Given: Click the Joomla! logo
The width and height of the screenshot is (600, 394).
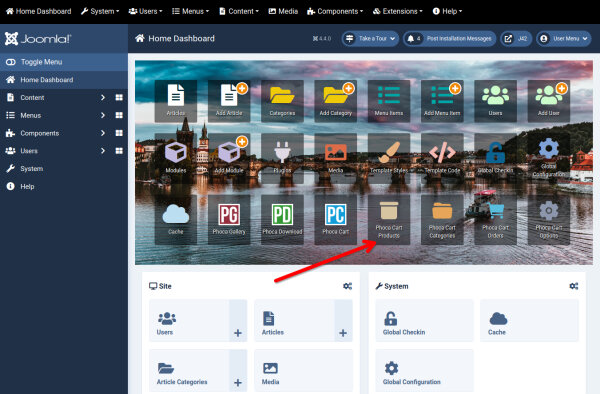Looking at the screenshot, I should (x=38, y=39).
